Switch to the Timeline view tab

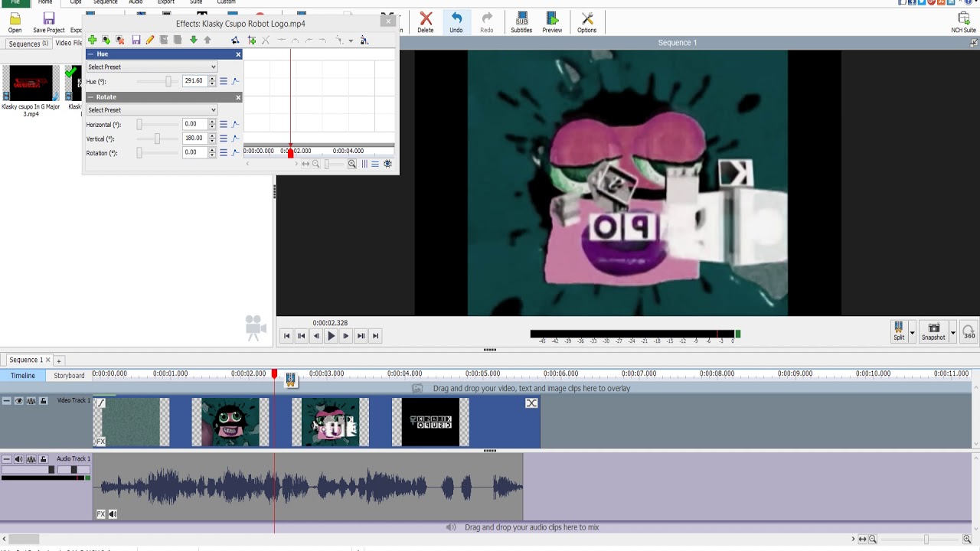coord(23,376)
